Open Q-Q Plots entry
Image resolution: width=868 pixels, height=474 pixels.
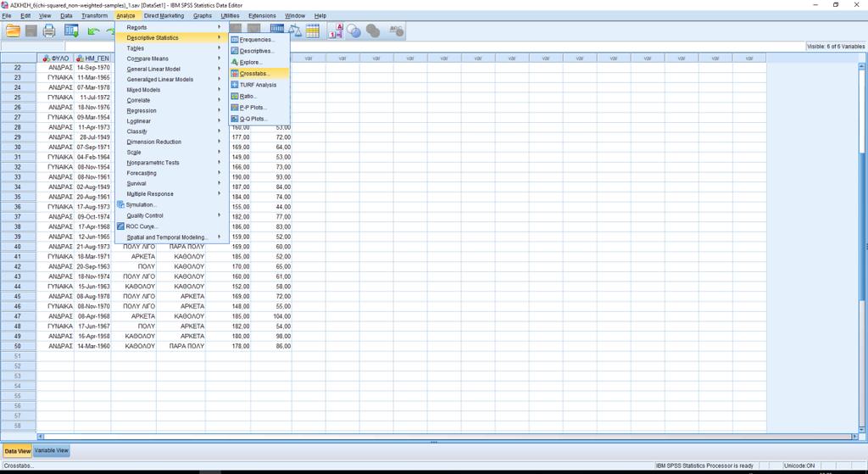259,119
